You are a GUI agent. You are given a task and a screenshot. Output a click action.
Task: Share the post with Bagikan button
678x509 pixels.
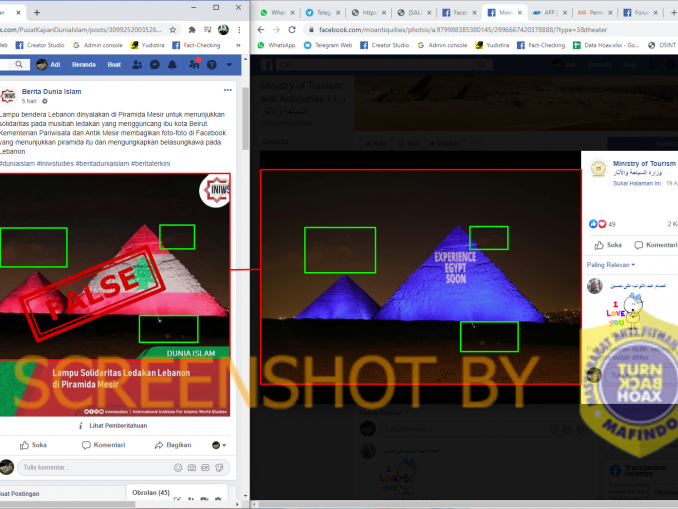[x=173, y=445]
